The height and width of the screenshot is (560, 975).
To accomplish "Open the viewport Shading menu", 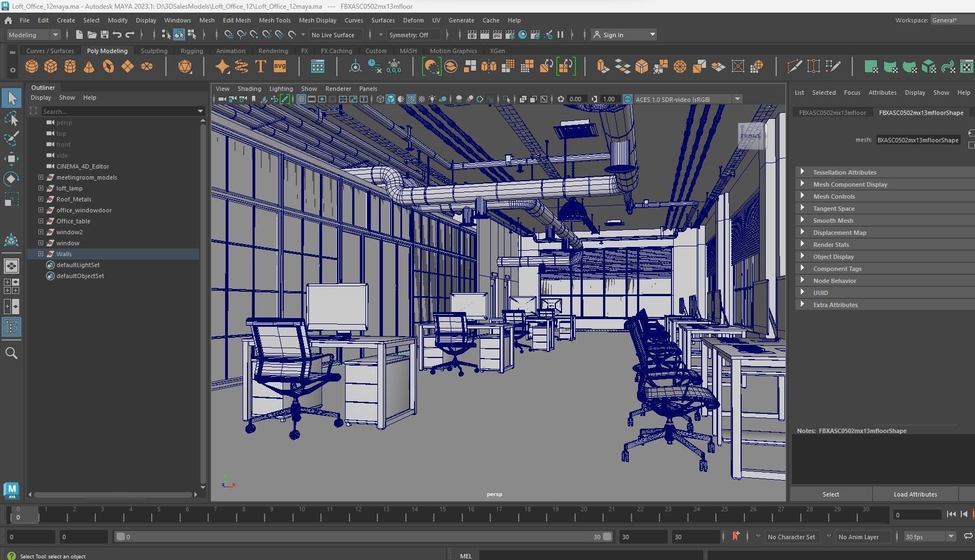I will 249,89.
